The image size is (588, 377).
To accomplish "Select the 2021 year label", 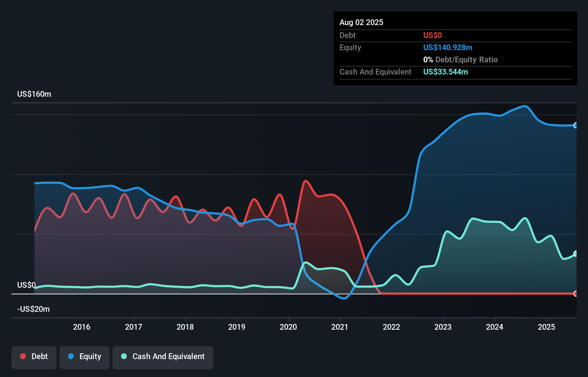I will (340, 327).
